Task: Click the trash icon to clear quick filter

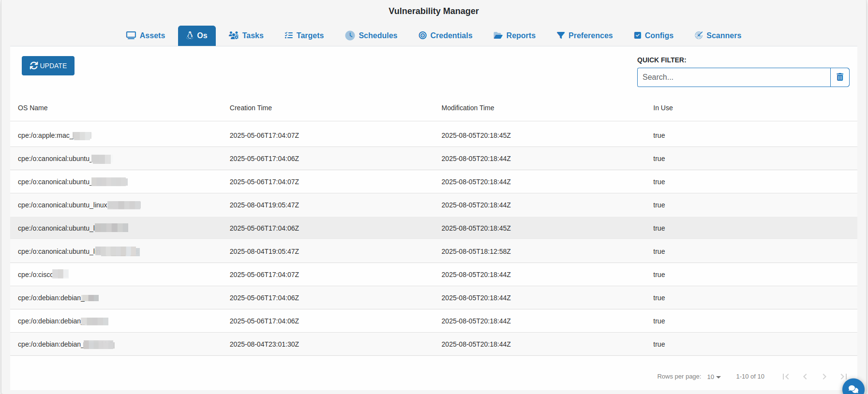Action: pyautogui.click(x=839, y=77)
